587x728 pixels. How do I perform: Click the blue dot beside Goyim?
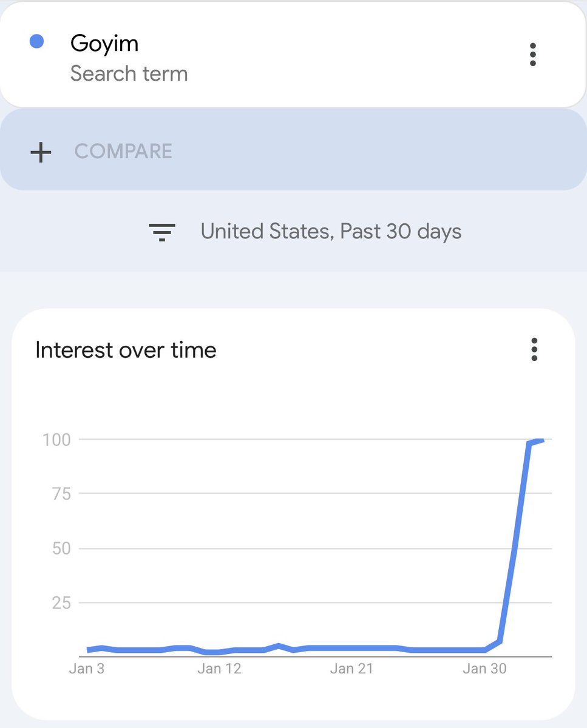coord(36,42)
